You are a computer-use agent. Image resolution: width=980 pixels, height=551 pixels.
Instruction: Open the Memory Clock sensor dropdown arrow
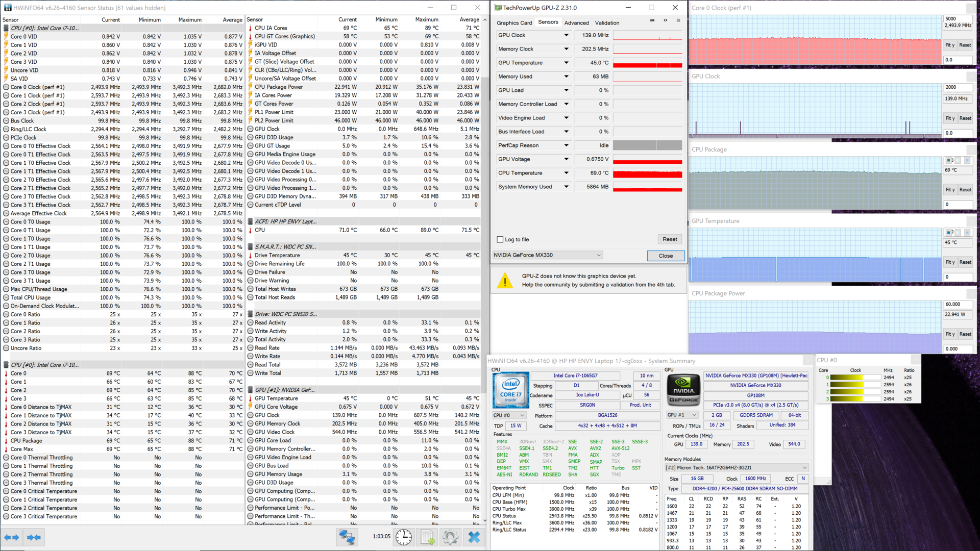click(x=566, y=49)
